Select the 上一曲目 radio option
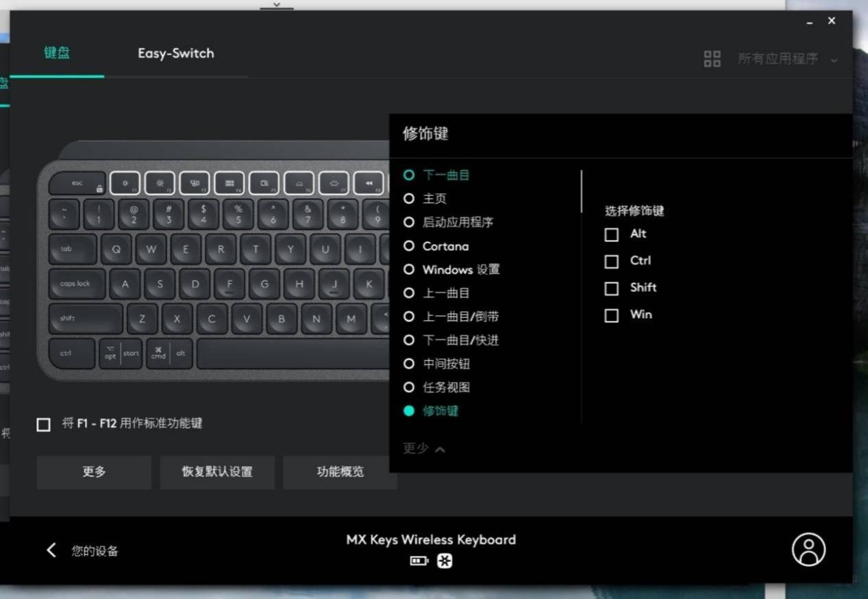868x599 pixels. pyautogui.click(x=409, y=293)
